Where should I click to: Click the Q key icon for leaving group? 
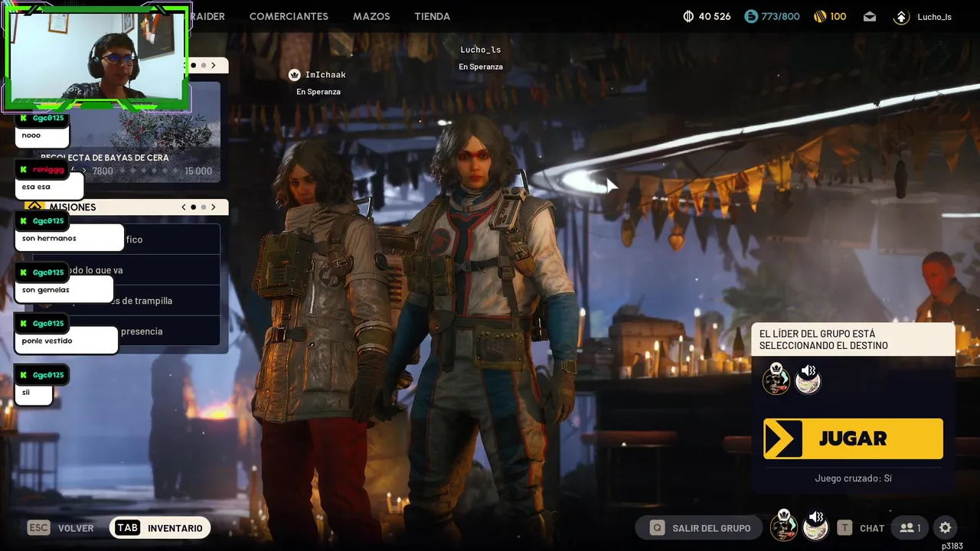tap(657, 527)
